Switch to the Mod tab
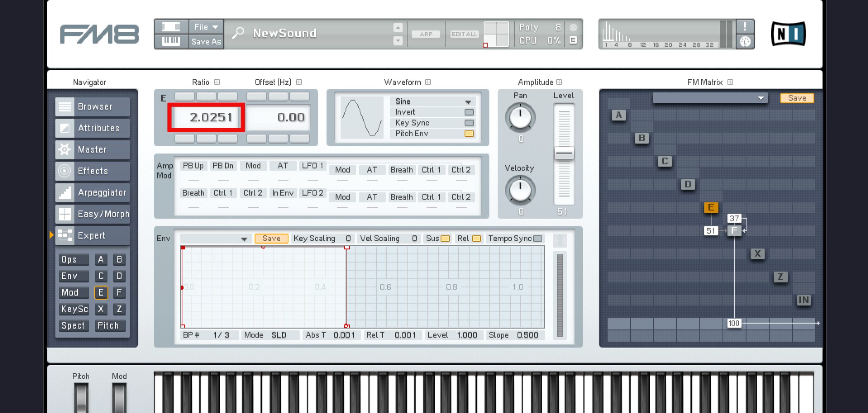The width and height of the screenshot is (868, 413). coord(74,292)
